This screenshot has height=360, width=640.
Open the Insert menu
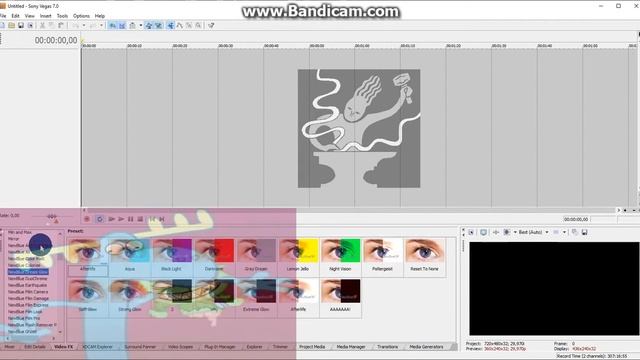[x=45, y=16]
